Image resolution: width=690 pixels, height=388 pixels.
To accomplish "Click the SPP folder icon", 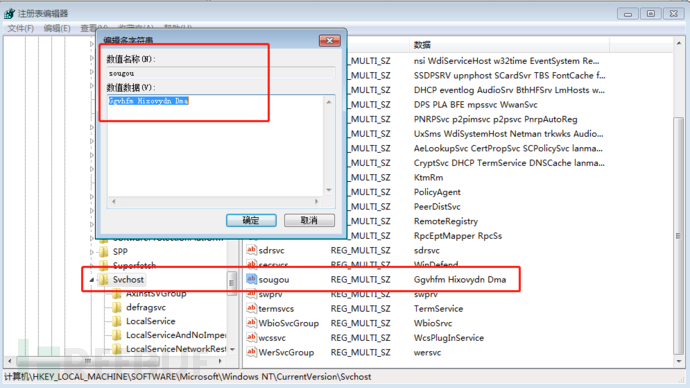I will pos(103,251).
